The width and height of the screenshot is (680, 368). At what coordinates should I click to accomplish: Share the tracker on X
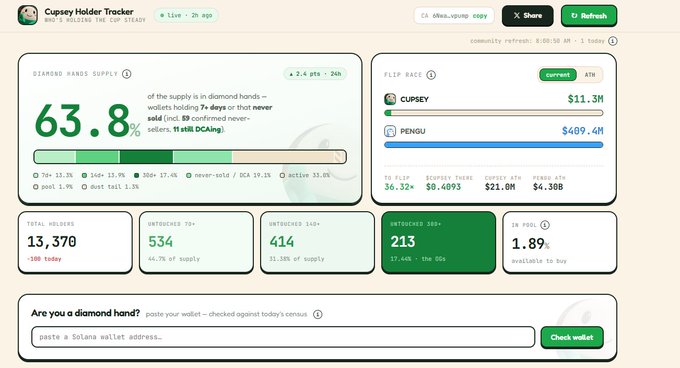click(527, 16)
